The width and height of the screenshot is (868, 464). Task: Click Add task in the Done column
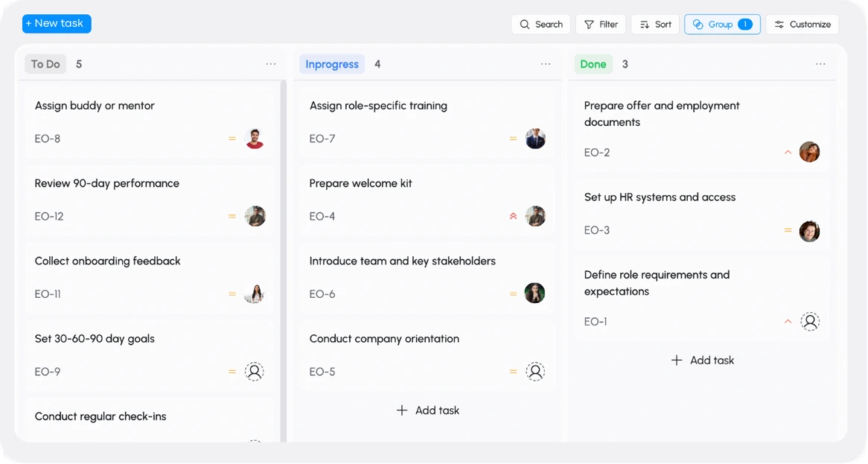click(703, 360)
